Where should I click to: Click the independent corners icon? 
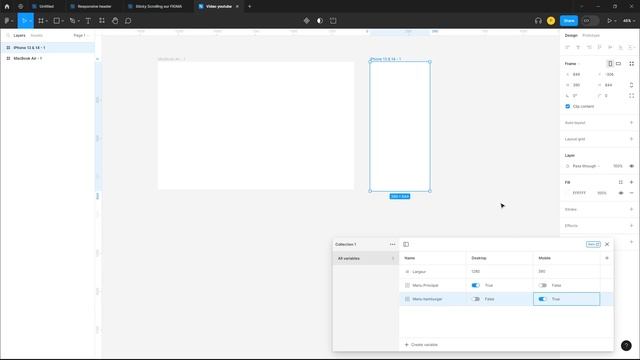[631, 96]
